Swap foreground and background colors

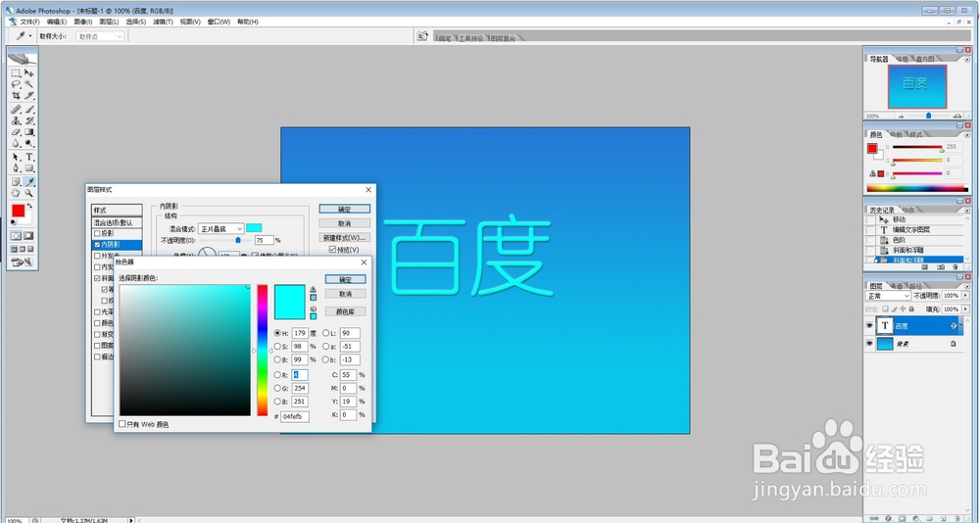pyautogui.click(x=29, y=207)
